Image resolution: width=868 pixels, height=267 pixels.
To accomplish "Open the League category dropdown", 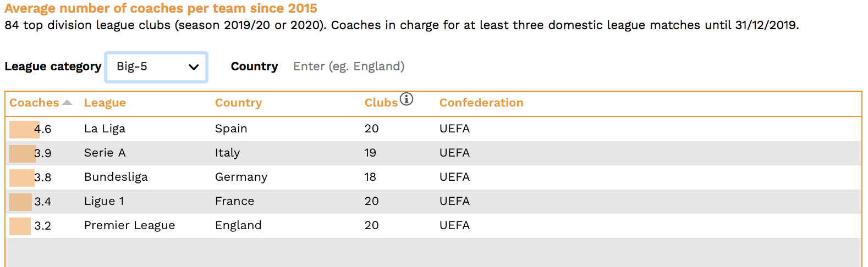I will click(156, 67).
